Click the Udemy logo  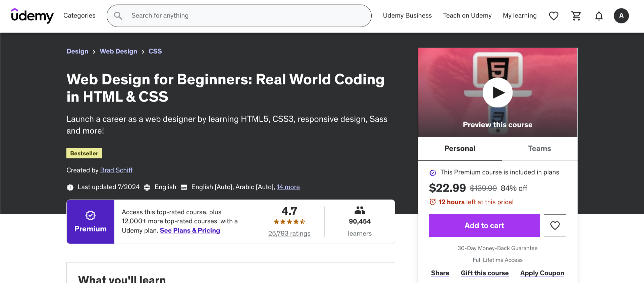(32, 16)
